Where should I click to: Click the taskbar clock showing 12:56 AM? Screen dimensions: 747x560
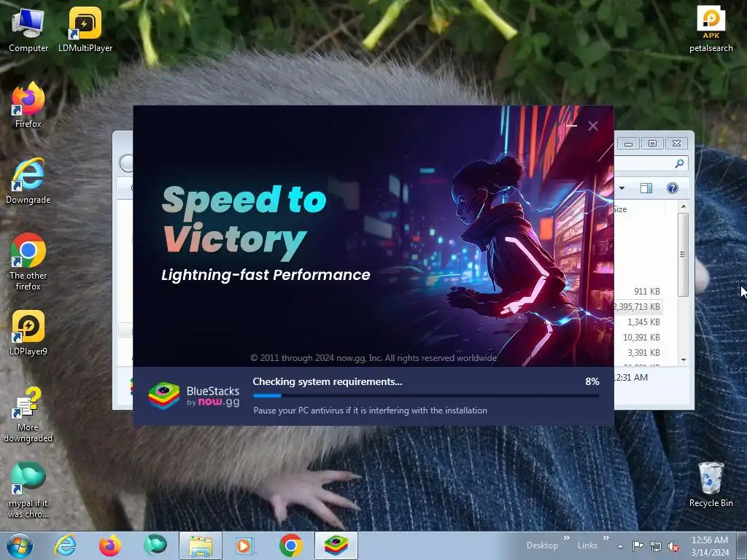click(710, 546)
